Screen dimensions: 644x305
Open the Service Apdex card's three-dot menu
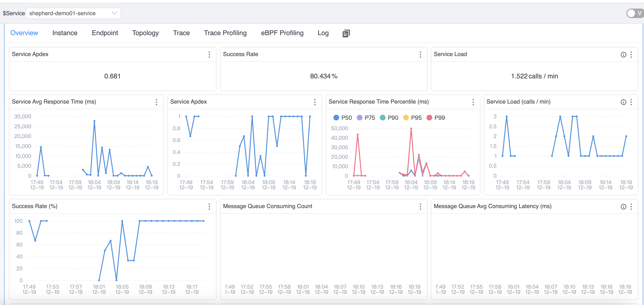click(x=209, y=54)
